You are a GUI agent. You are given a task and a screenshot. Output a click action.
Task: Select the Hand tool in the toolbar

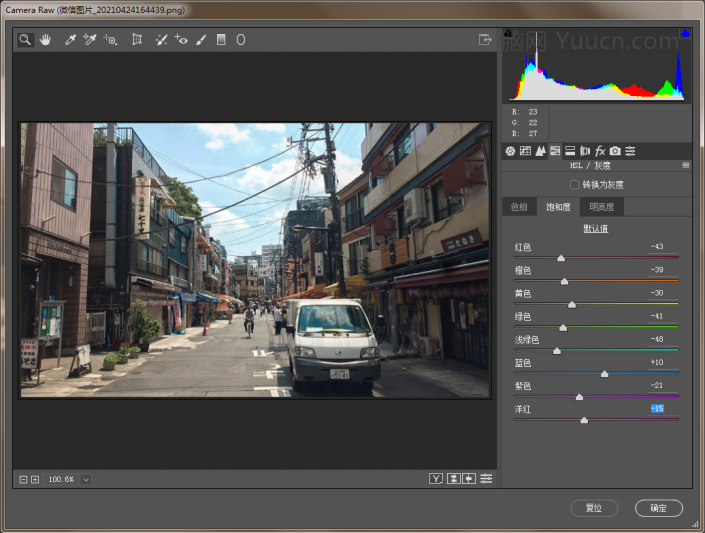pos(45,40)
